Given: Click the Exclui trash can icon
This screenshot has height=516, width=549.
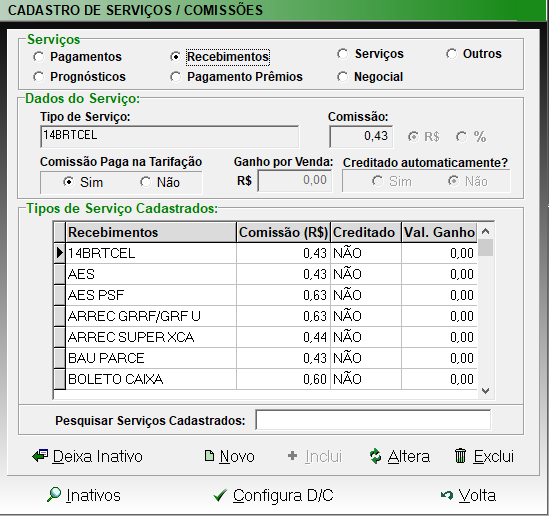Looking at the screenshot, I should pyautogui.click(x=460, y=456).
